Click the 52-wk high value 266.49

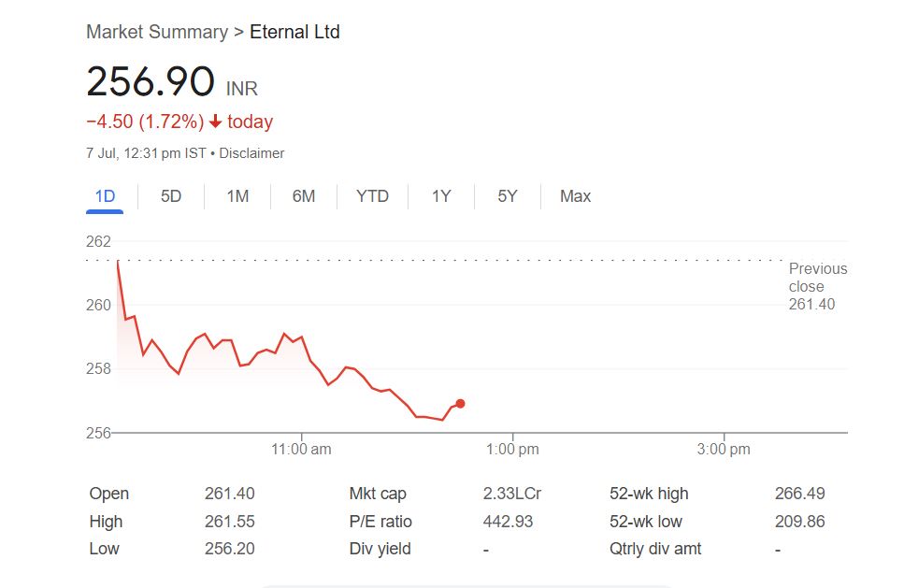click(x=799, y=494)
